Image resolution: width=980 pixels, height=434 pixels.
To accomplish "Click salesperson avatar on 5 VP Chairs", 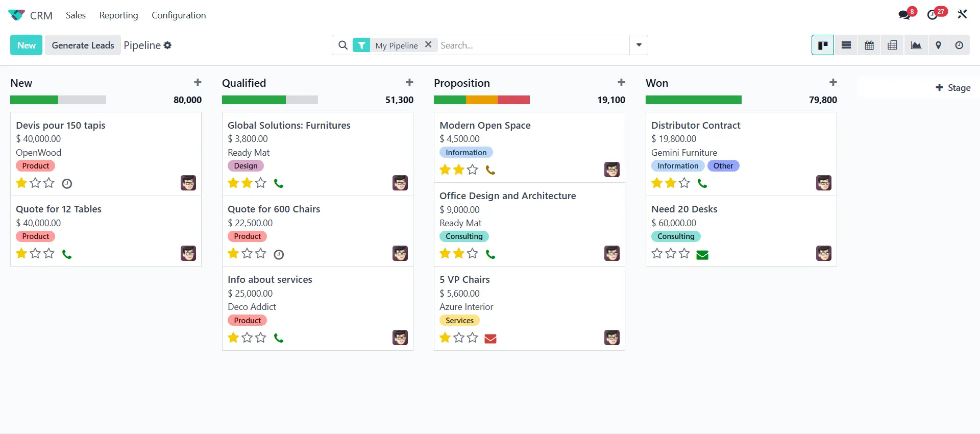I will [612, 337].
